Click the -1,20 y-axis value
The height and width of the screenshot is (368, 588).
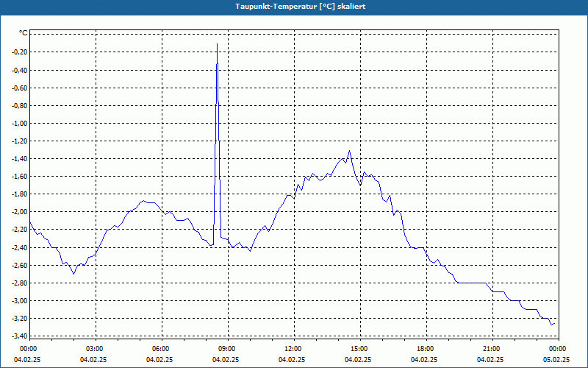20,141
